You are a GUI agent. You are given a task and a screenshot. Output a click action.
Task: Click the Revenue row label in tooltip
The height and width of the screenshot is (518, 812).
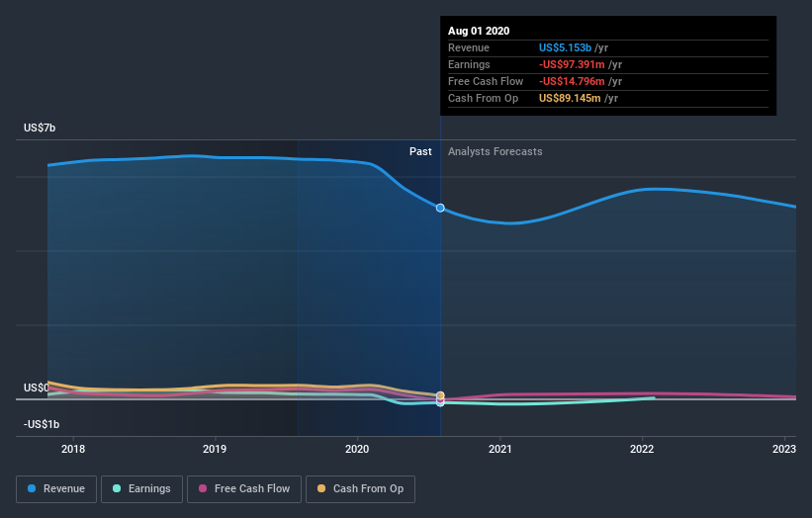(x=469, y=47)
